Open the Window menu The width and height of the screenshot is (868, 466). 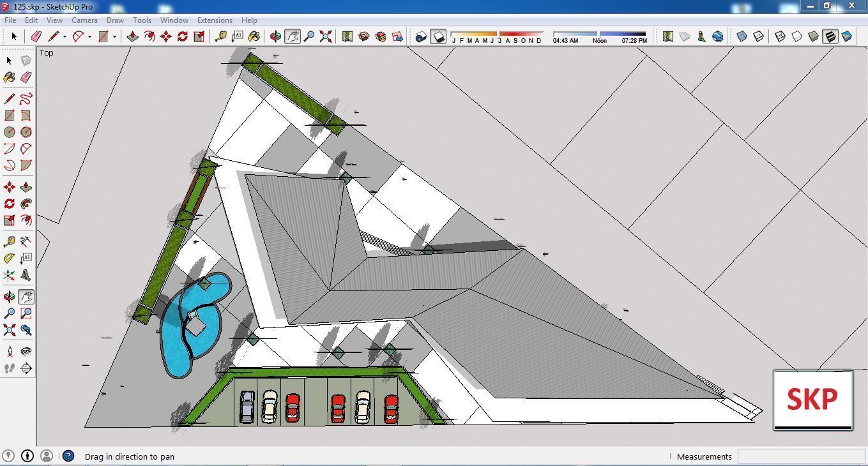[174, 20]
